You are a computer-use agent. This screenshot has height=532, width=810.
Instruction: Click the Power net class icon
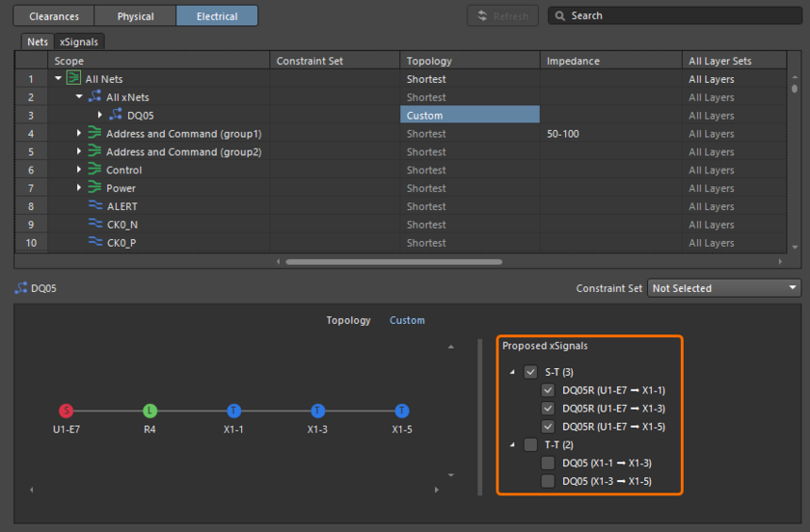pos(94,187)
